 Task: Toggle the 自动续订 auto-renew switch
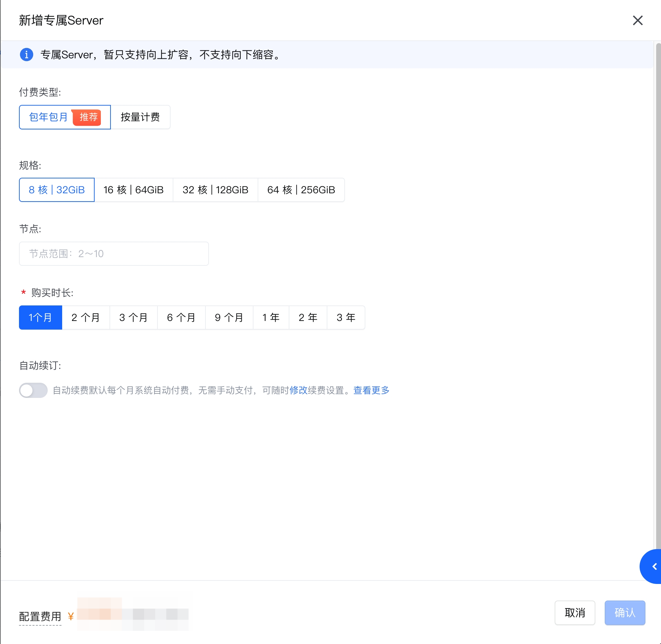(33, 390)
